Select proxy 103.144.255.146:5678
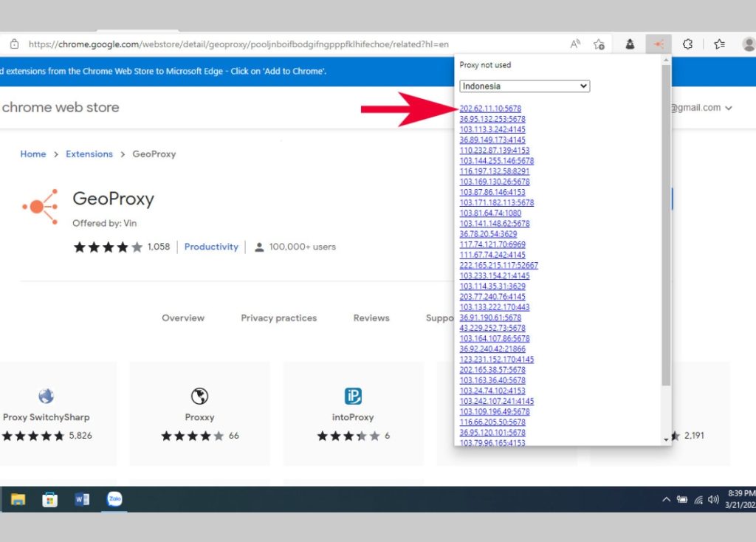Viewport: 756px width, 542px height. point(497,160)
